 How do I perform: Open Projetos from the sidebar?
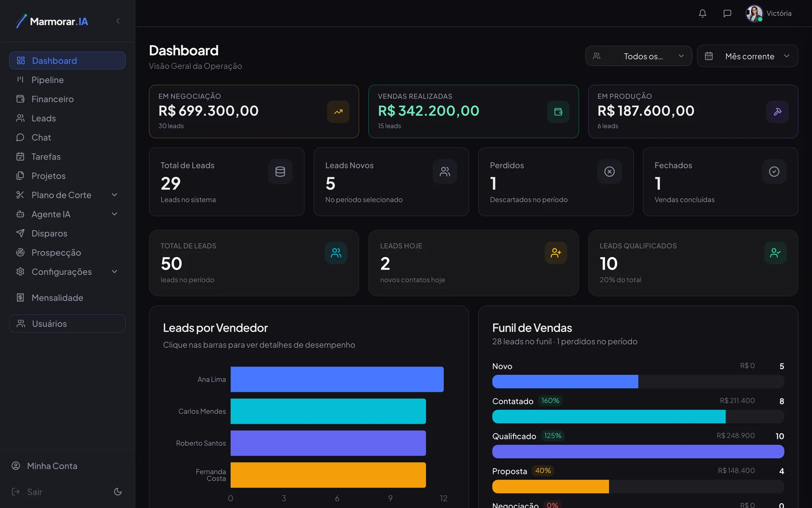67,176
